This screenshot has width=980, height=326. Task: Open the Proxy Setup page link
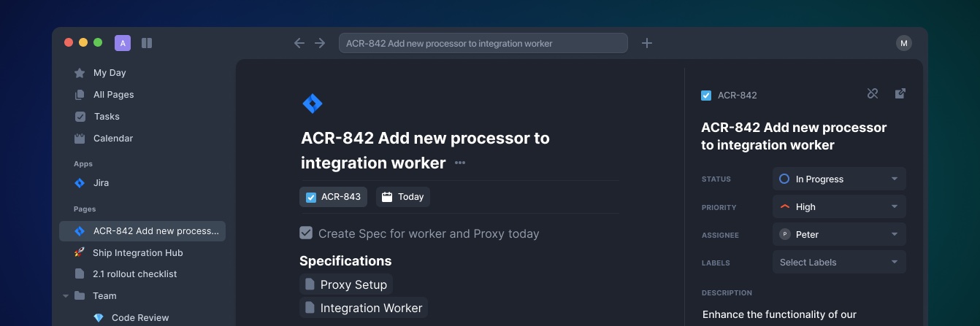pos(346,284)
